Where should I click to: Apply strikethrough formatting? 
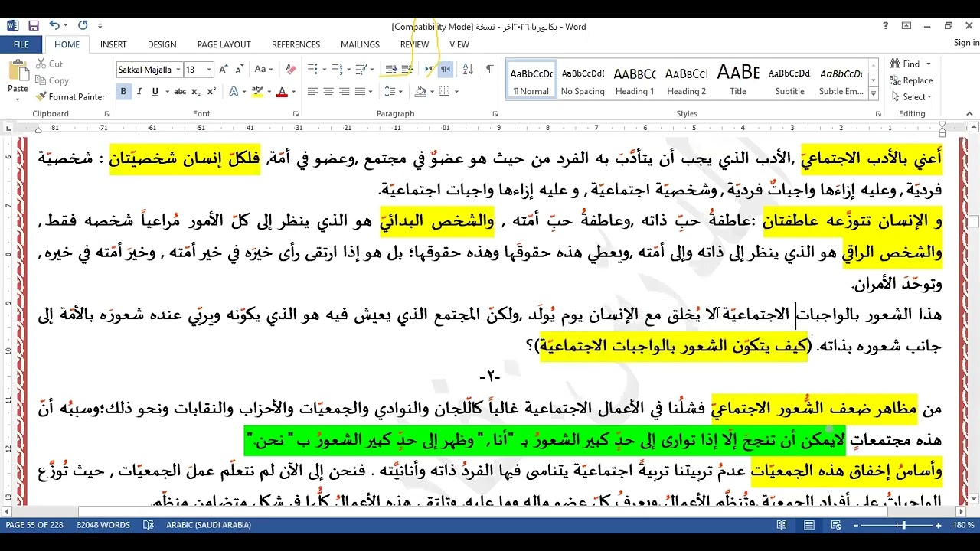pos(180,92)
